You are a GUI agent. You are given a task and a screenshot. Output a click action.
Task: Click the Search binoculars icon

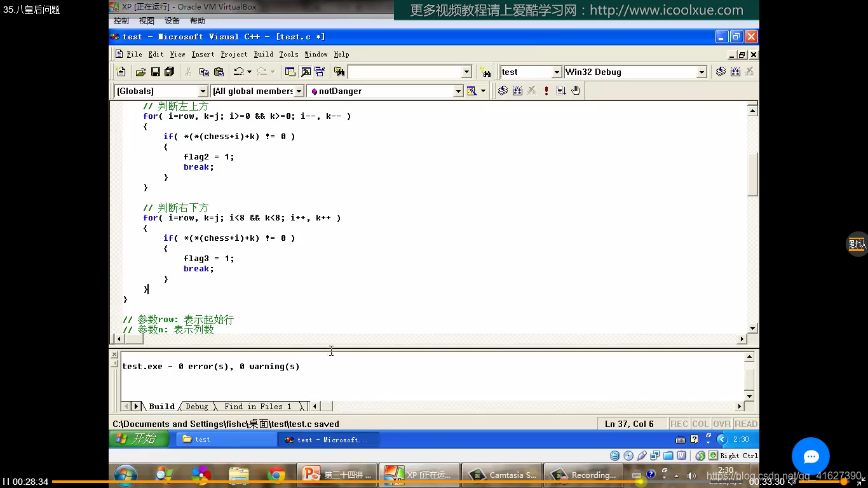click(x=485, y=72)
